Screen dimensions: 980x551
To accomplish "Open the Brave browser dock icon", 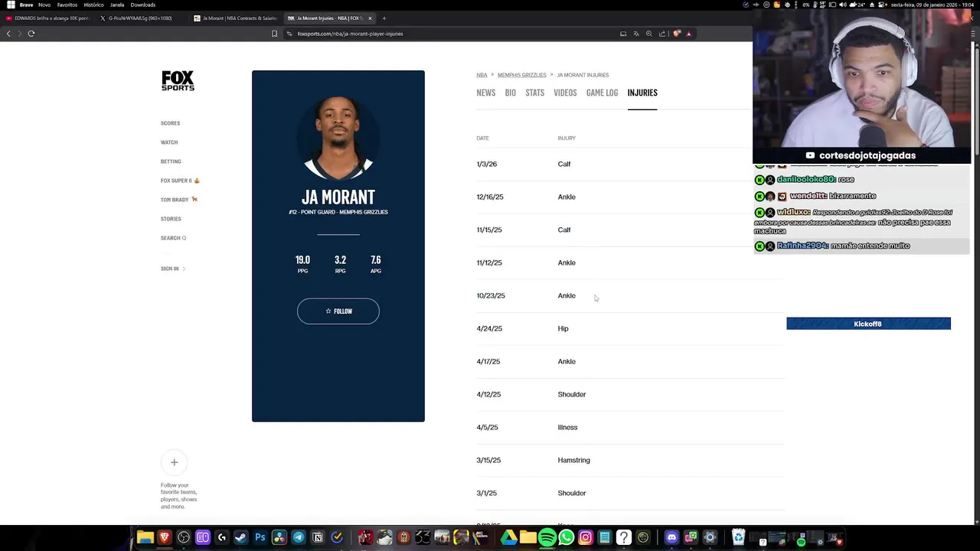I will pyautogui.click(x=164, y=538).
